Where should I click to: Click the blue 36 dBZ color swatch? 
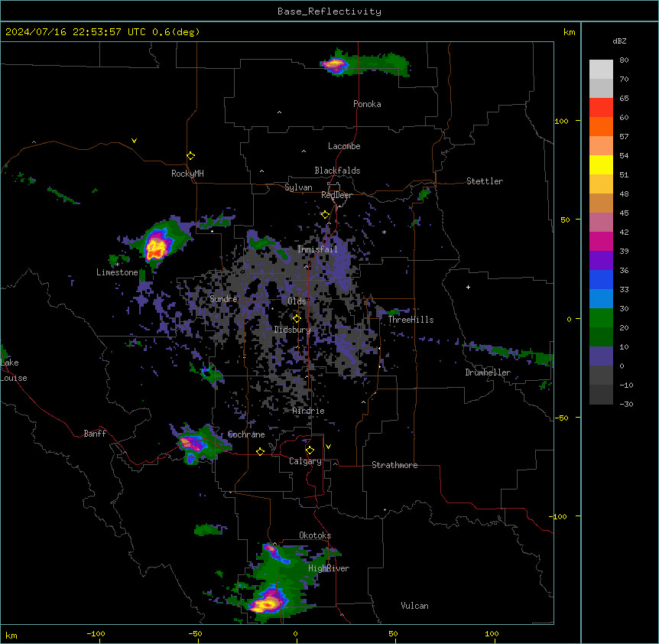coord(601,279)
